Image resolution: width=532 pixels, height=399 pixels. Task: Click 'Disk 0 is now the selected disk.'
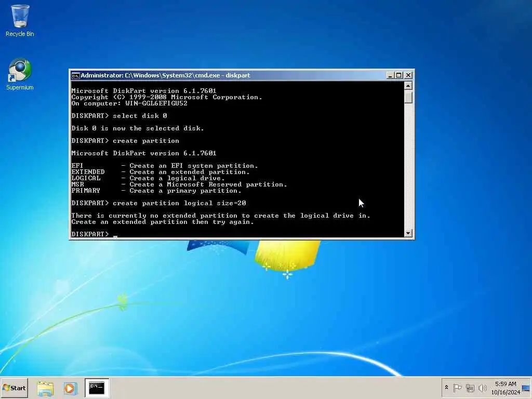137,128
